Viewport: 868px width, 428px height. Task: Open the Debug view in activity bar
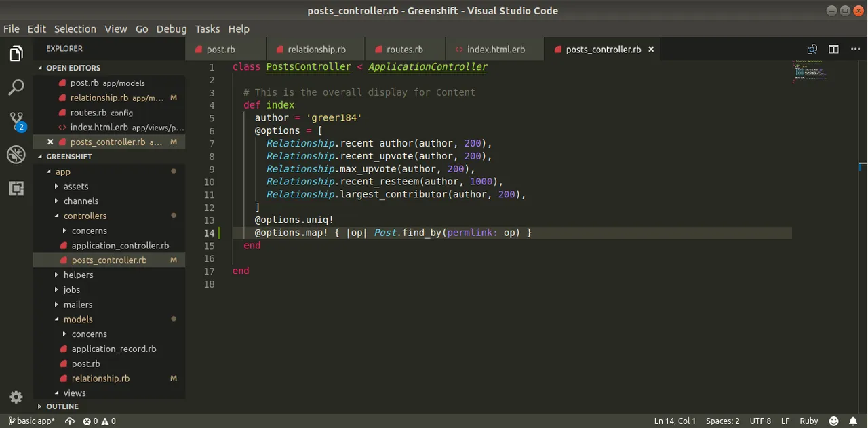[x=16, y=155]
